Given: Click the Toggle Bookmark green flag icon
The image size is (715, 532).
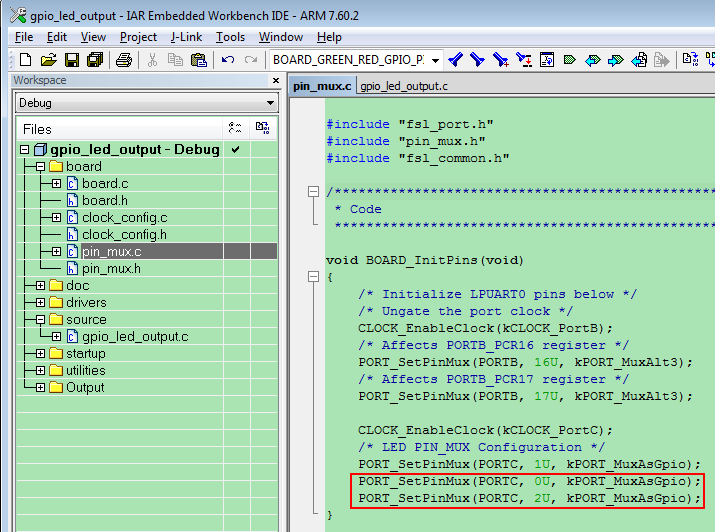Looking at the screenshot, I should click(x=570, y=60).
